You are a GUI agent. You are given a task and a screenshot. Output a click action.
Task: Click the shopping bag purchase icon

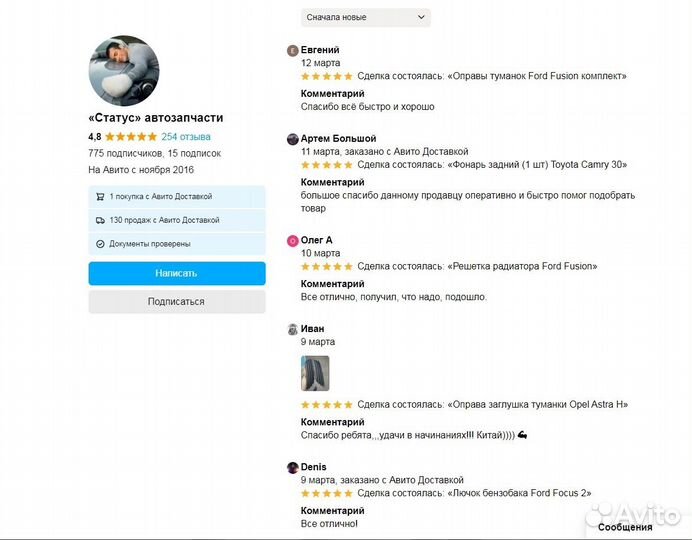pos(100,197)
